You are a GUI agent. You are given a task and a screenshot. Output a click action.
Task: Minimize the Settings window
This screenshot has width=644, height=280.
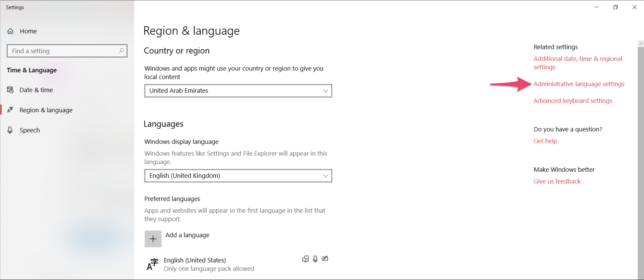tap(596, 7)
